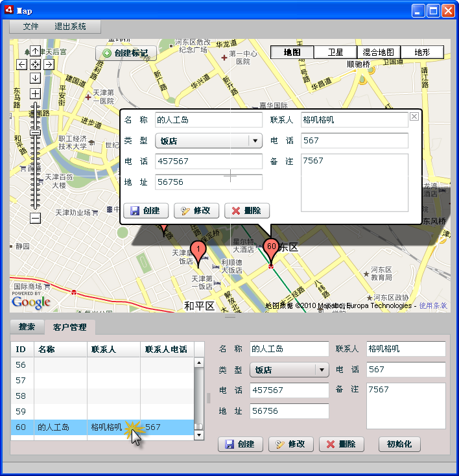
Task: Select map marker number 1
Action: [x=198, y=250]
